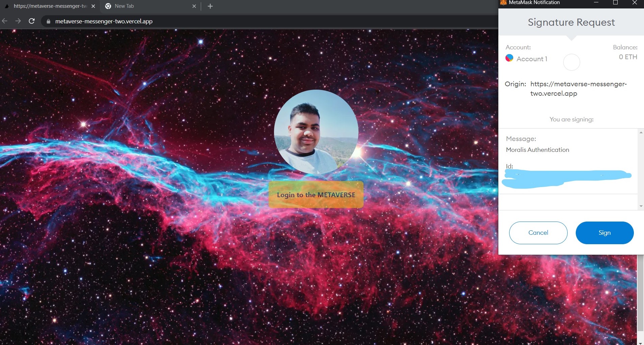Click the Account 1 colorful avatar icon

tap(509, 58)
